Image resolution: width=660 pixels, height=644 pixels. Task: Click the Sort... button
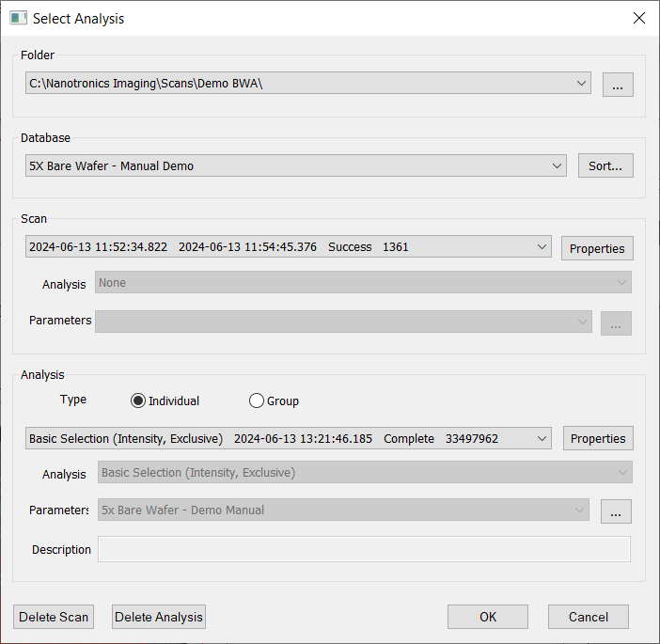point(605,166)
